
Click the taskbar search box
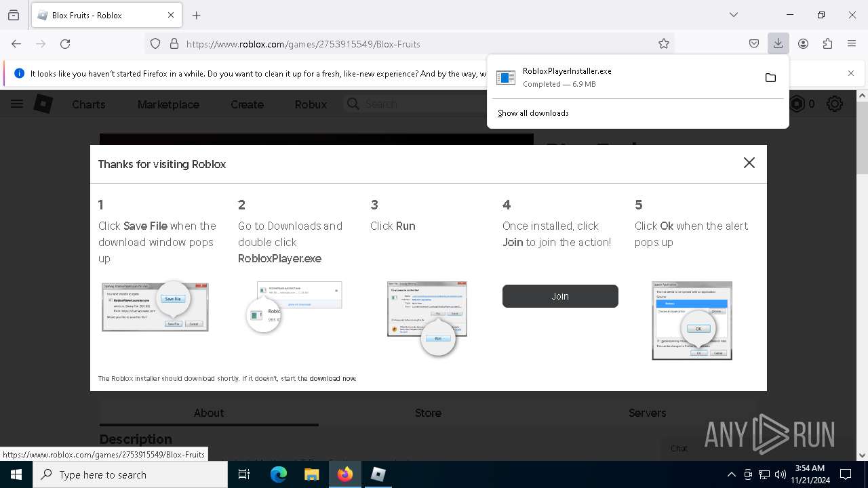[130, 474]
